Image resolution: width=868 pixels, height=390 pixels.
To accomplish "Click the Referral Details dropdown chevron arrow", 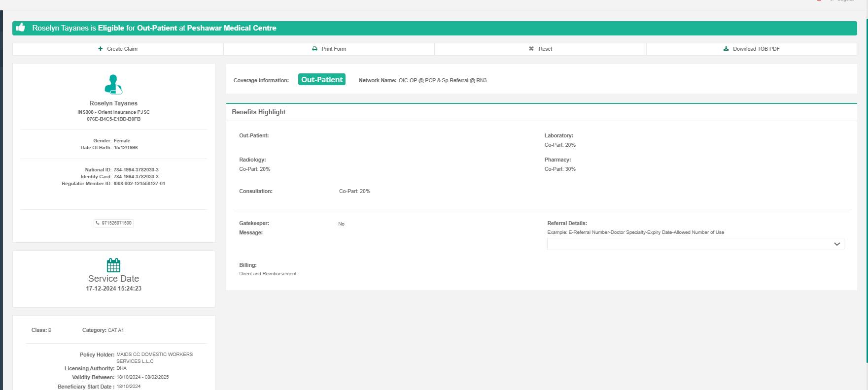I will pyautogui.click(x=836, y=244).
